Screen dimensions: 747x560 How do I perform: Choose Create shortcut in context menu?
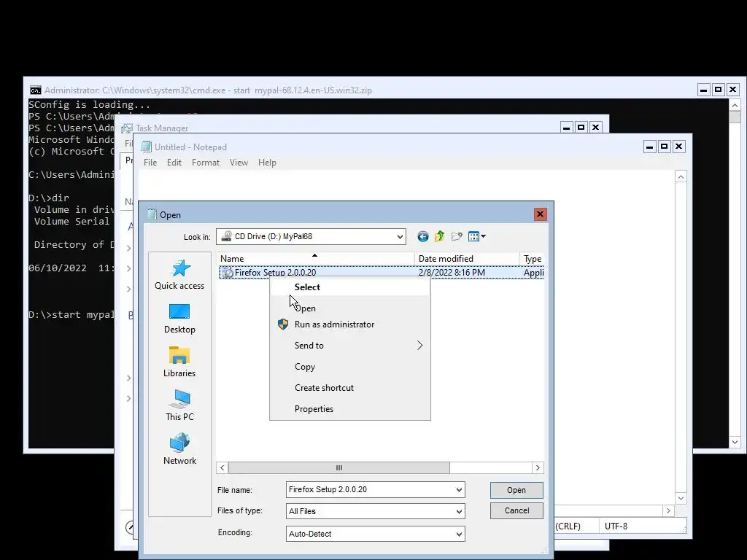point(350,388)
